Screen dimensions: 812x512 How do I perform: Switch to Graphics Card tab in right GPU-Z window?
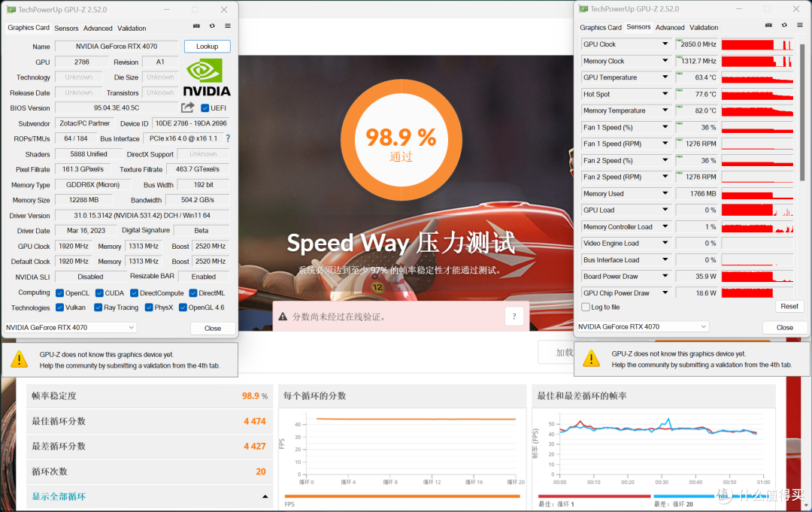[601, 27]
